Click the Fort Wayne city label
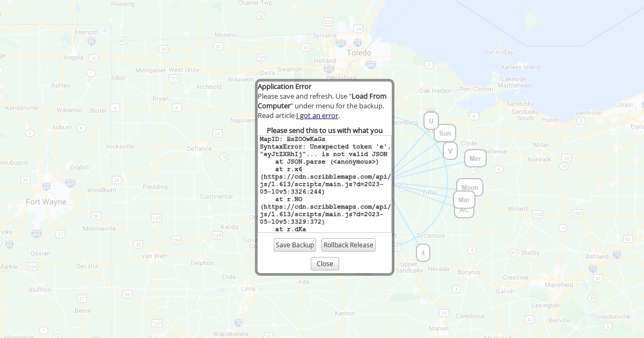Image resolution: width=644 pixels, height=338 pixels. point(46,202)
